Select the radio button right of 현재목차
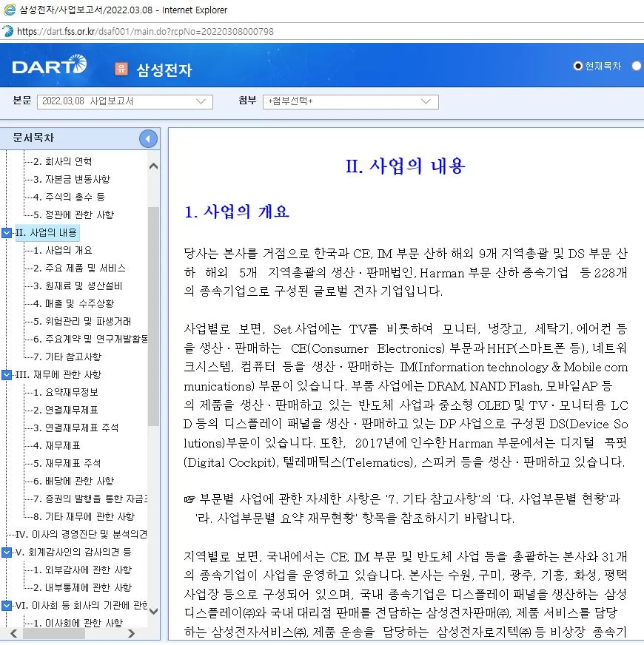 (x=637, y=66)
